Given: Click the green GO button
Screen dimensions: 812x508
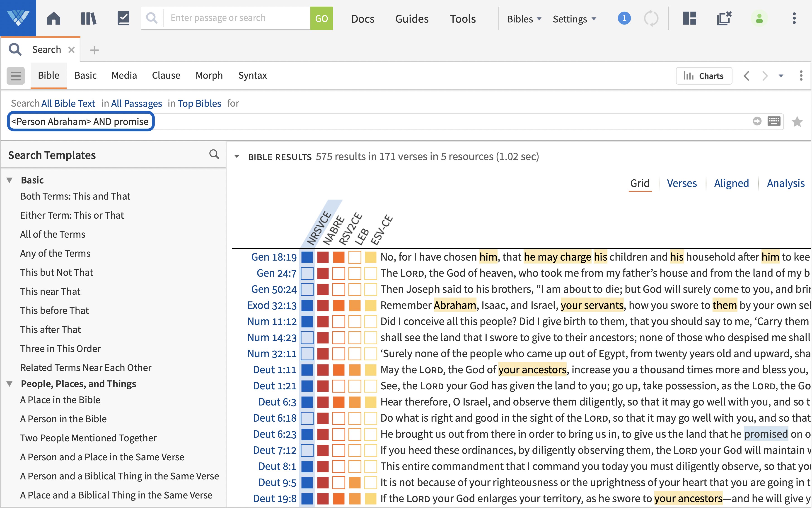Looking at the screenshot, I should [x=321, y=18].
